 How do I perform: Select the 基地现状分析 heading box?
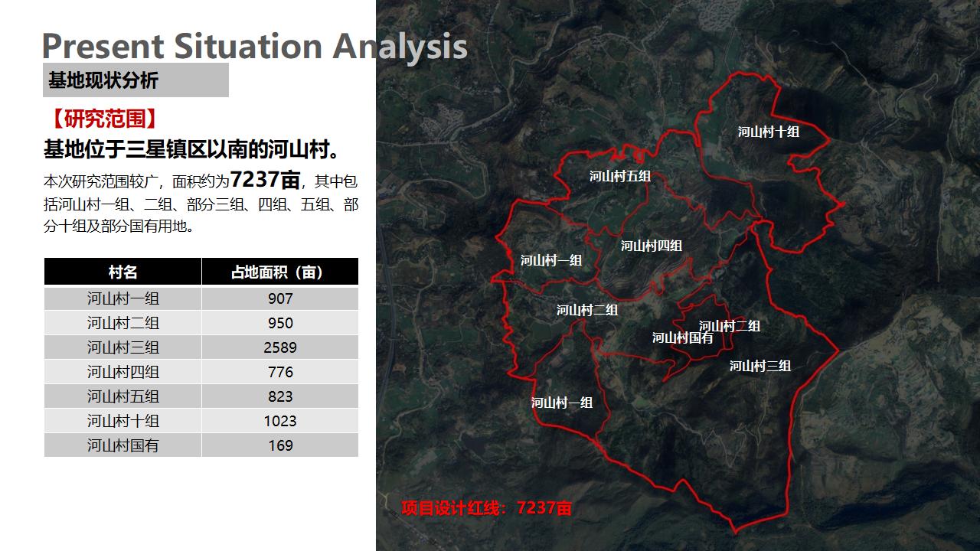coord(136,80)
